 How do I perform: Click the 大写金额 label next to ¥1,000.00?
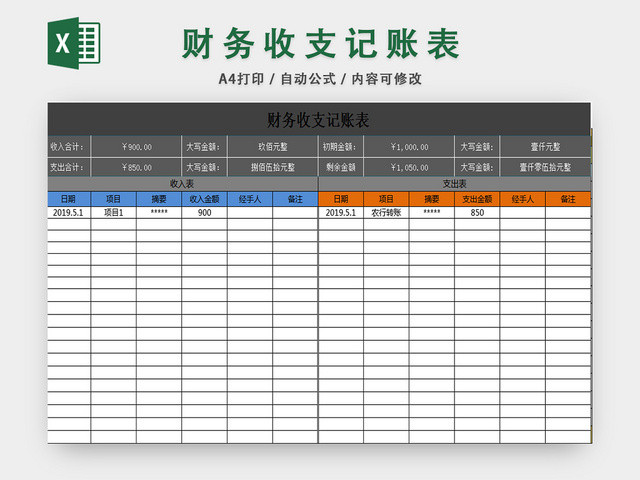(477, 147)
